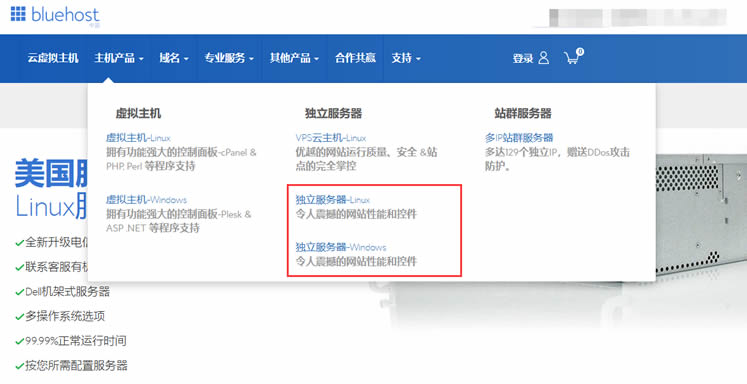Expand the 支持 dropdown menu

point(406,58)
